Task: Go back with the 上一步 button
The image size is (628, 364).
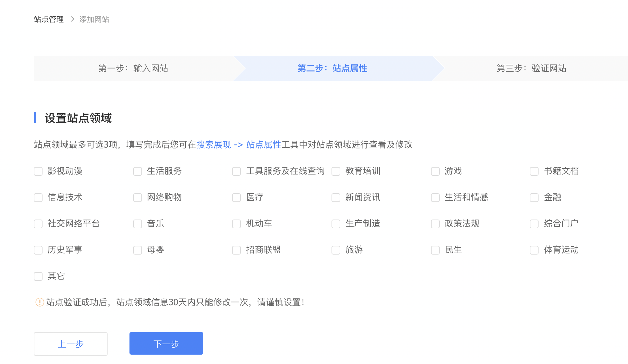Action: (x=71, y=344)
